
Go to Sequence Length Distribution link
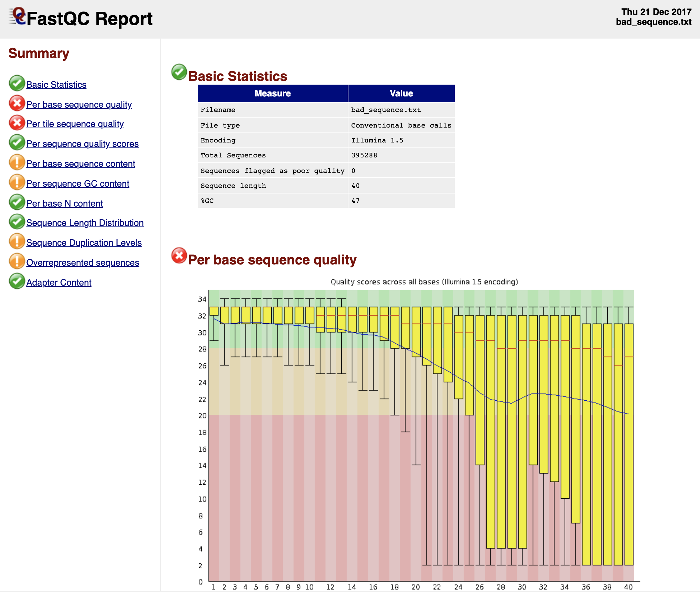click(x=85, y=223)
